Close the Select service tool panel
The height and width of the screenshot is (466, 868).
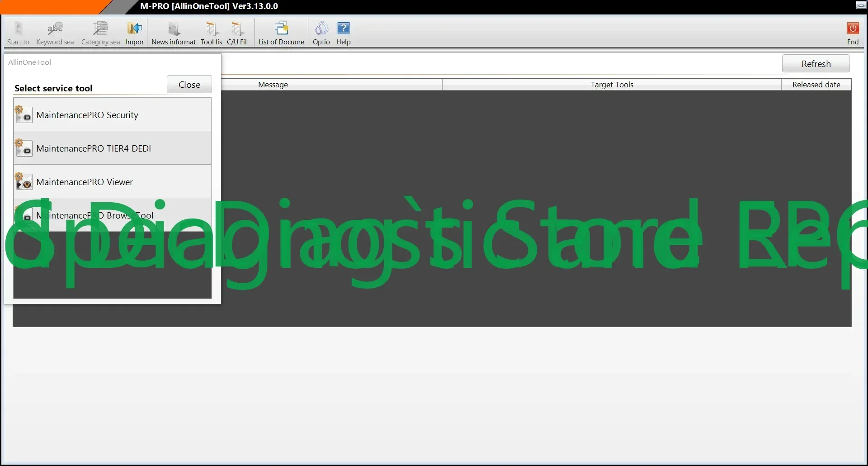tap(189, 85)
